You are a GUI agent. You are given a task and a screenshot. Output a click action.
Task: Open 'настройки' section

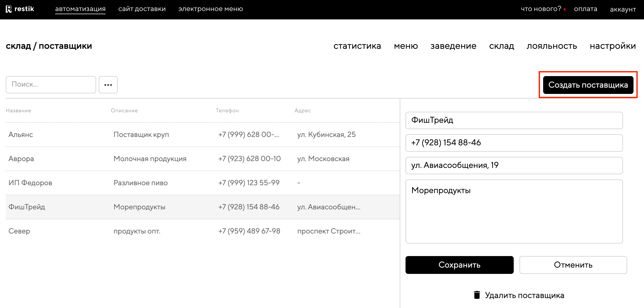click(613, 46)
